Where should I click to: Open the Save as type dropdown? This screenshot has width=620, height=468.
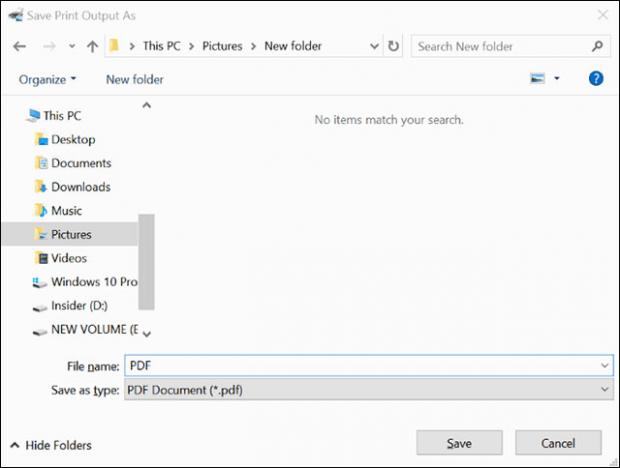[x=605, y=390]
